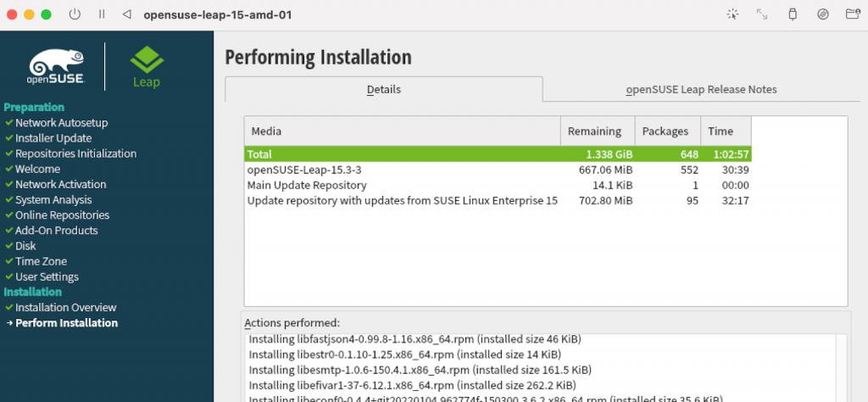Click the Time column header
The height and width of the screenshot is (402, 868).
[726, 131]
